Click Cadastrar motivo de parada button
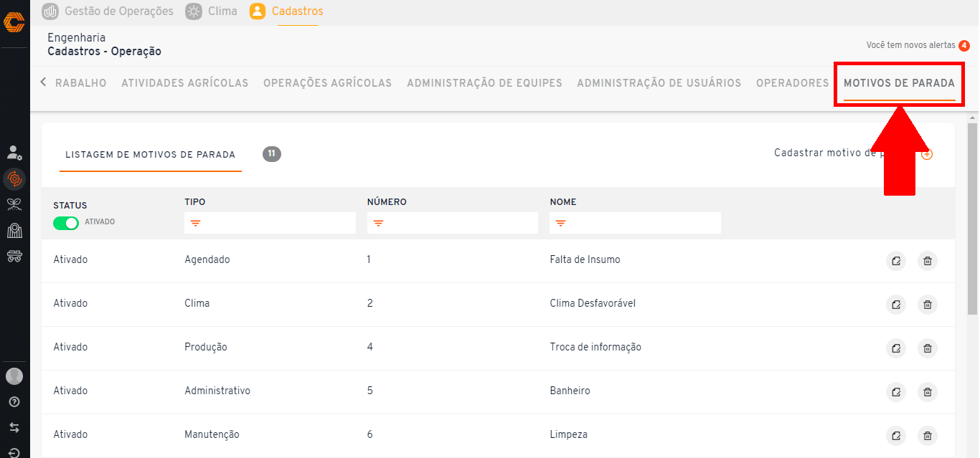The height and width of the screenshot is (458, 980). (853, 153)
